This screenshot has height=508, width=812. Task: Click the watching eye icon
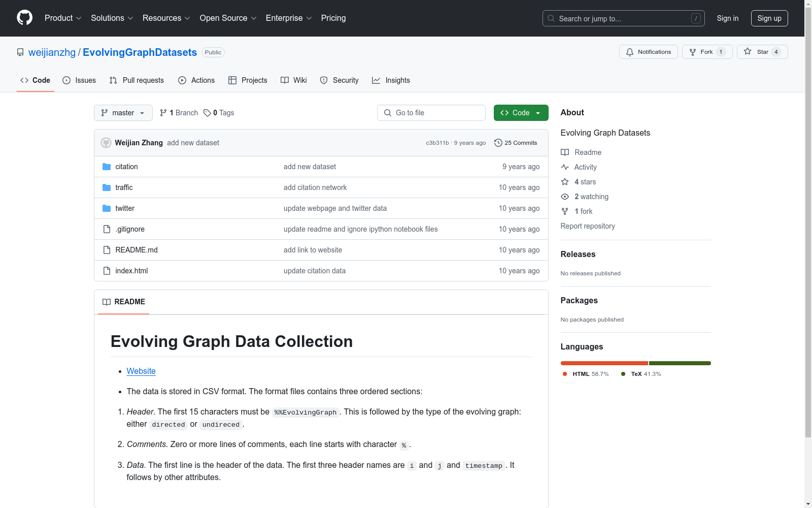coord(565,197)
